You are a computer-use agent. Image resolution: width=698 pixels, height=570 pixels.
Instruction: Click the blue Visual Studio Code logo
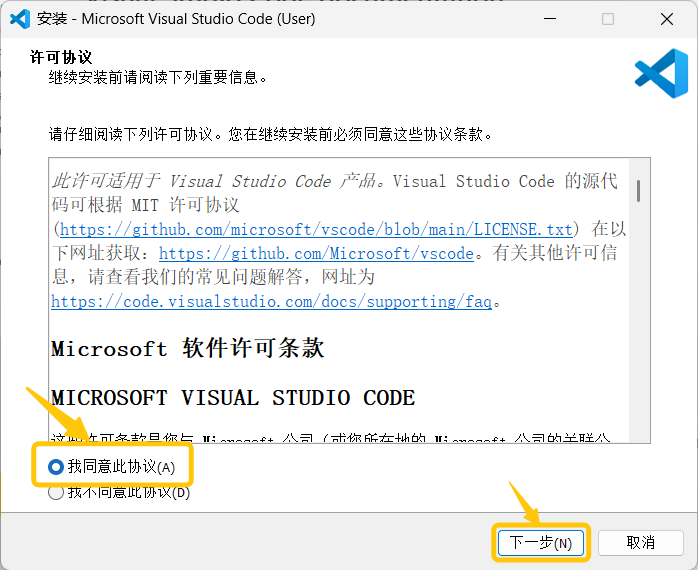pyautogui.click(x=661, y=74)
